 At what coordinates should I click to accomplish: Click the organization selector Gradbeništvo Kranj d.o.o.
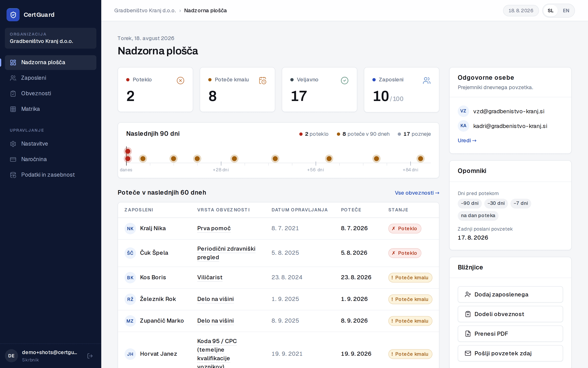coord(51,38)
